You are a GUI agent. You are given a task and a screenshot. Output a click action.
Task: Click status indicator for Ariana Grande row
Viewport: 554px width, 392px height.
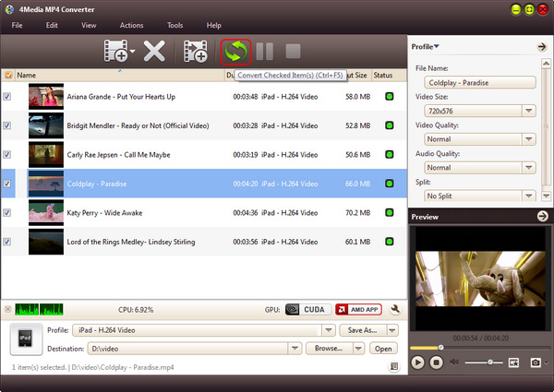[389, 96]
